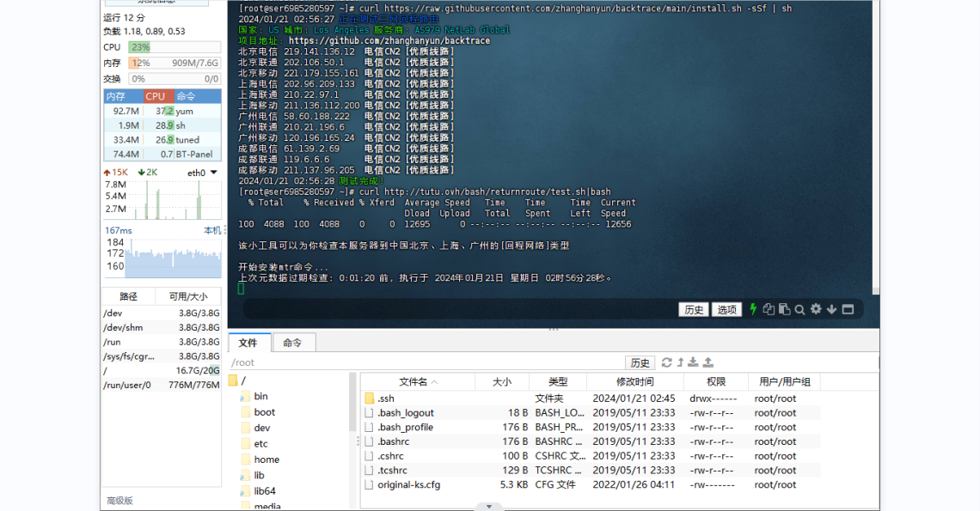Click the down-arrow scroll-to-bottom icon
This screenshot has height=511, width=980.
click(832, 309)
